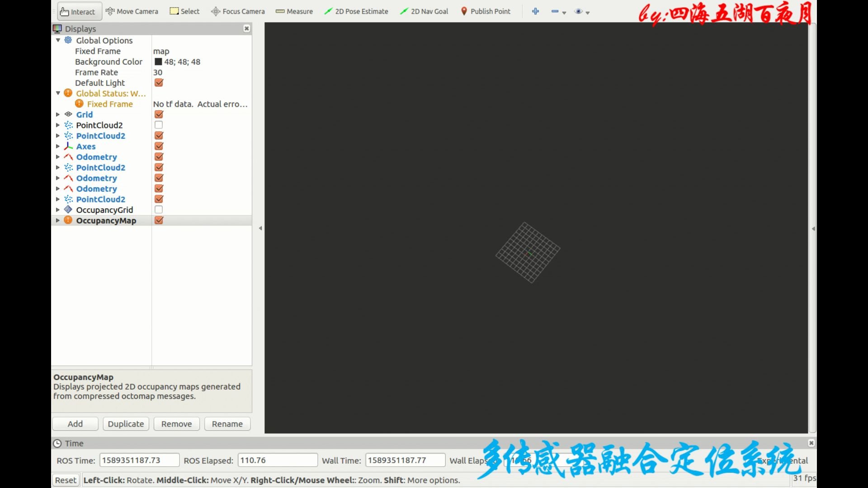Click the ROS Time input field

tap(139, 460)
